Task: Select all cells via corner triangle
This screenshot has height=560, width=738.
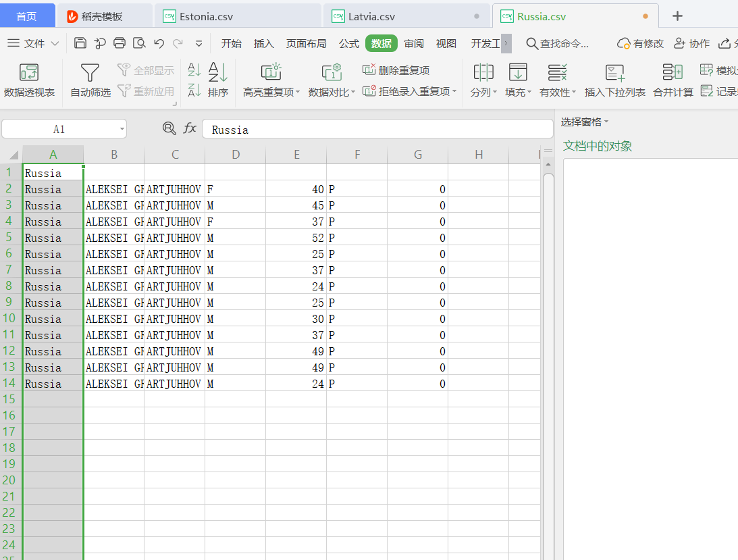Action: pos(14,155)
